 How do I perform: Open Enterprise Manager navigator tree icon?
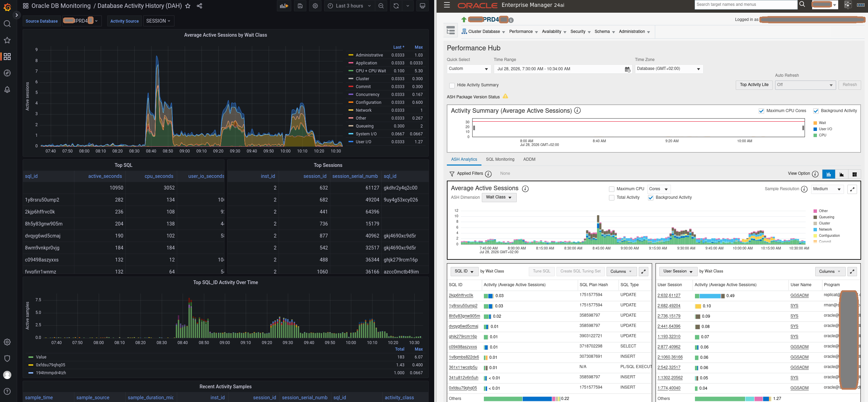tap(451, 31)
